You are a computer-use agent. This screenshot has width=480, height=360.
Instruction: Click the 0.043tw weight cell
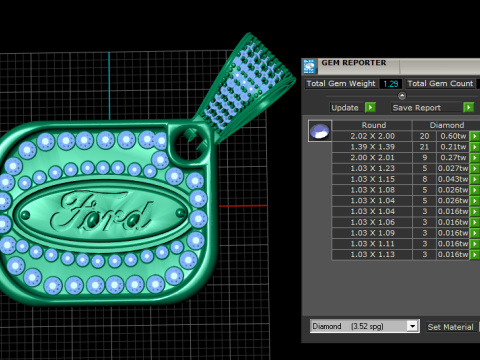[453, 179]
